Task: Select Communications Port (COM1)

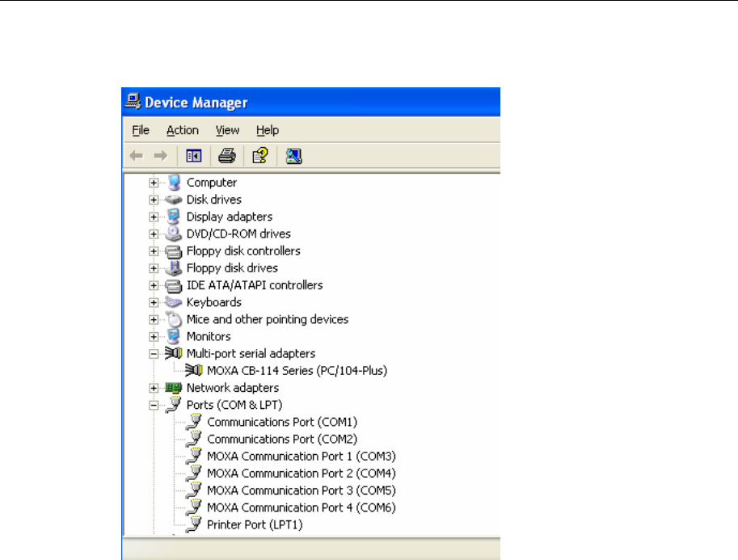Action: [282, 422]
